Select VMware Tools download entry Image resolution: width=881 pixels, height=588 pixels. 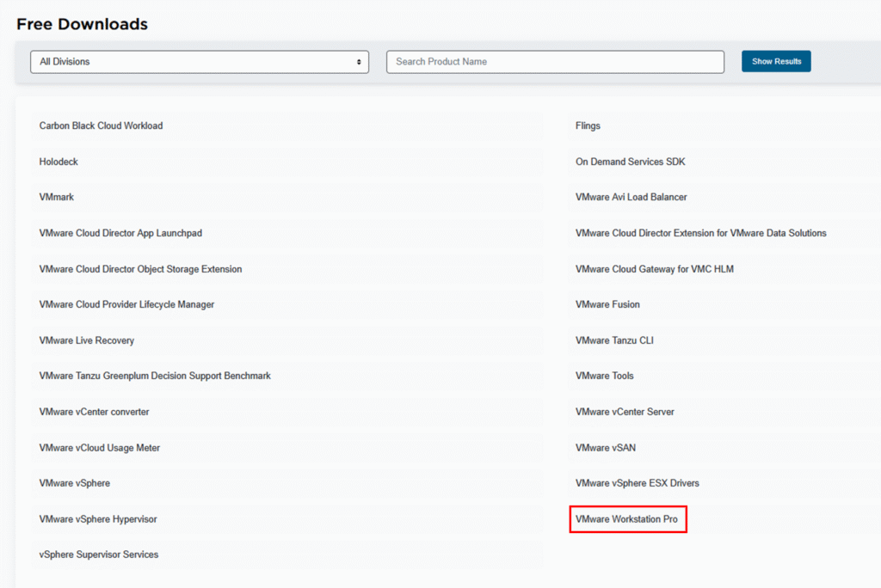pyautogui.click(x=604, y=376)
